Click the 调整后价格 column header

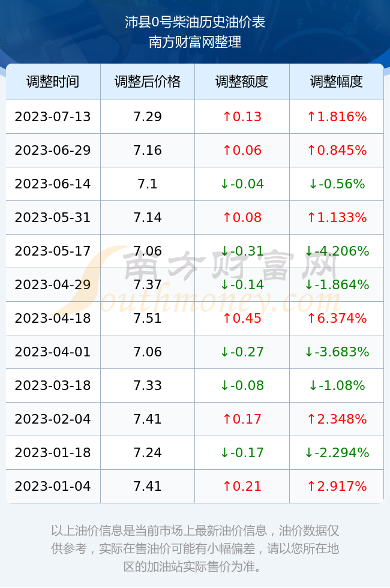point(148,82)
